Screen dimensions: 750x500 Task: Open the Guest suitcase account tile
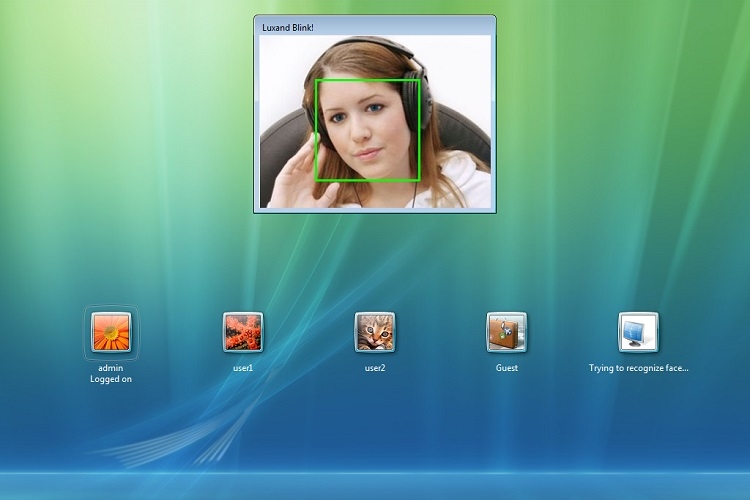point(507,332)
